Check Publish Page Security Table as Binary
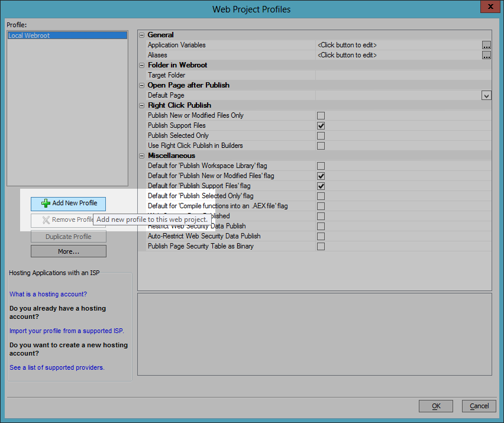 point(321,246)
